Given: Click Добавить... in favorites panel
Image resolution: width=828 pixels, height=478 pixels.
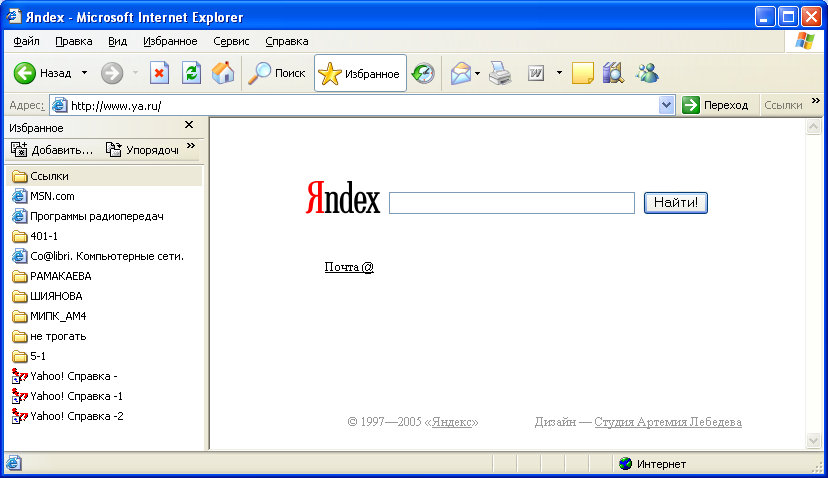Looking at the screenshot, I should tap(52, 150).
